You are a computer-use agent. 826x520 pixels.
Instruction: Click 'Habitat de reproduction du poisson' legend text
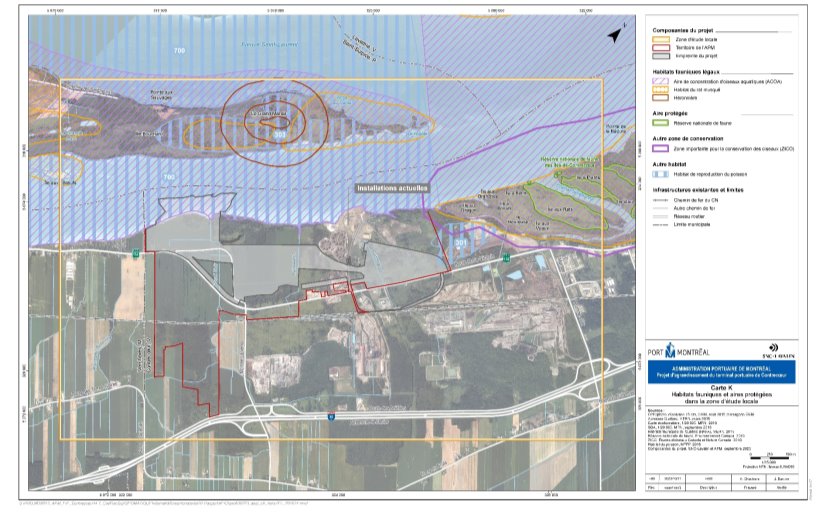tap(710, 174)
